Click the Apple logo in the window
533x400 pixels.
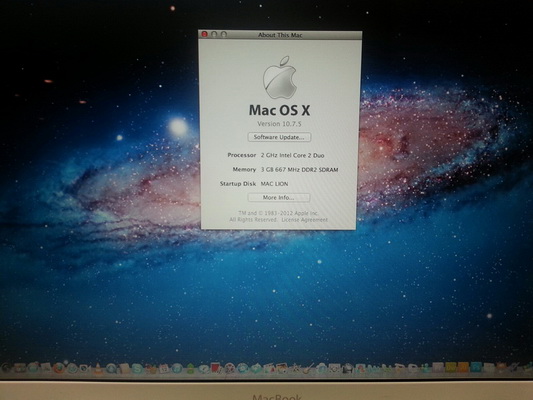280,77
